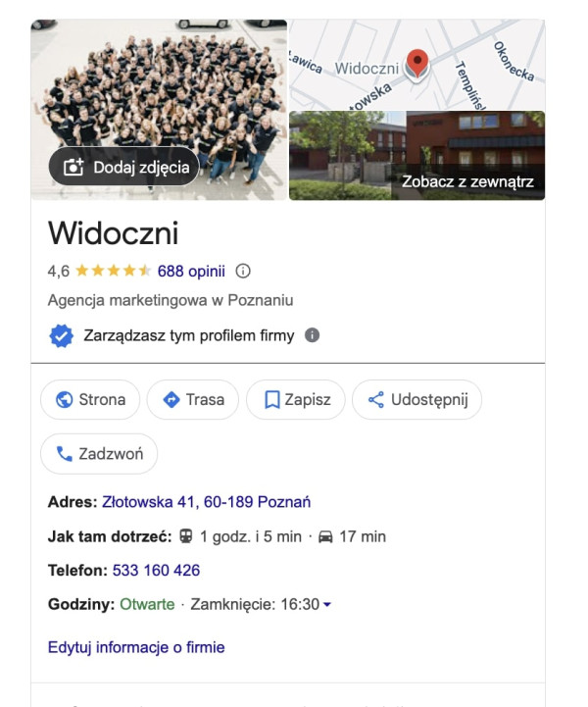
Task: Click the info circle next to 688 opinii
Action: coord(243,272)
